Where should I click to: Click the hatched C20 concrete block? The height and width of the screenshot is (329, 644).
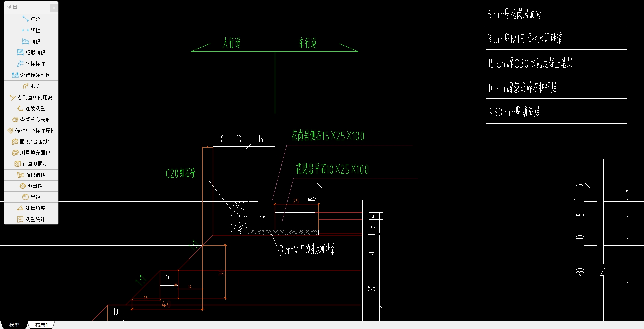[239, 218]
